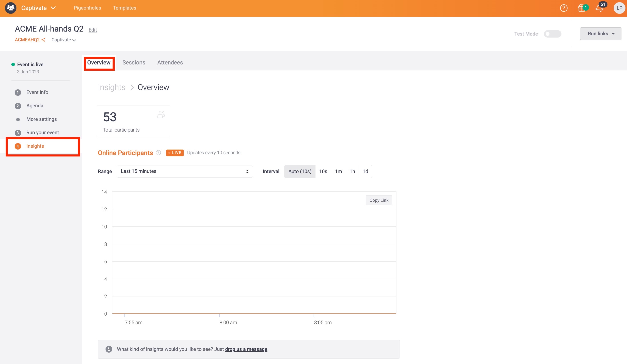Open the Range dropdown showing Last 15 minutes
Image resolution: width=627 pixels, height=364 pixels.
tap(184, 171)
